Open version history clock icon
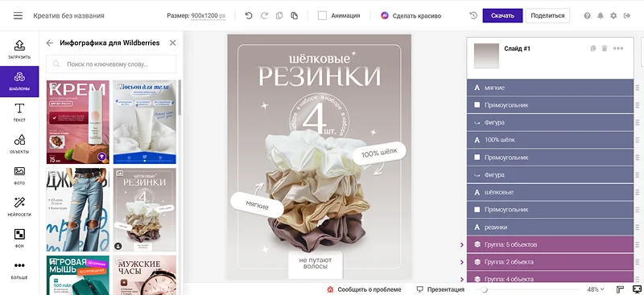Image resolution: width=644 pixels, height=295 pixels. [x=473, y=15]
